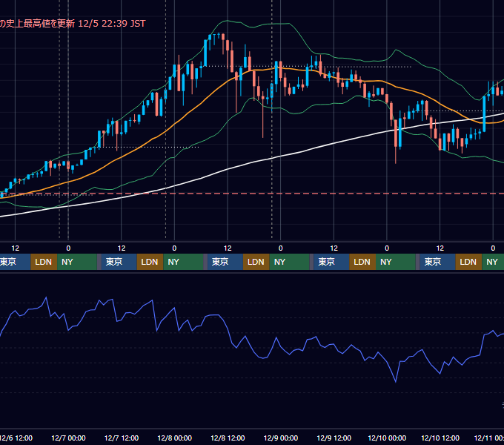Select the NY session block starting the evening of 12/7

point(183,262)
